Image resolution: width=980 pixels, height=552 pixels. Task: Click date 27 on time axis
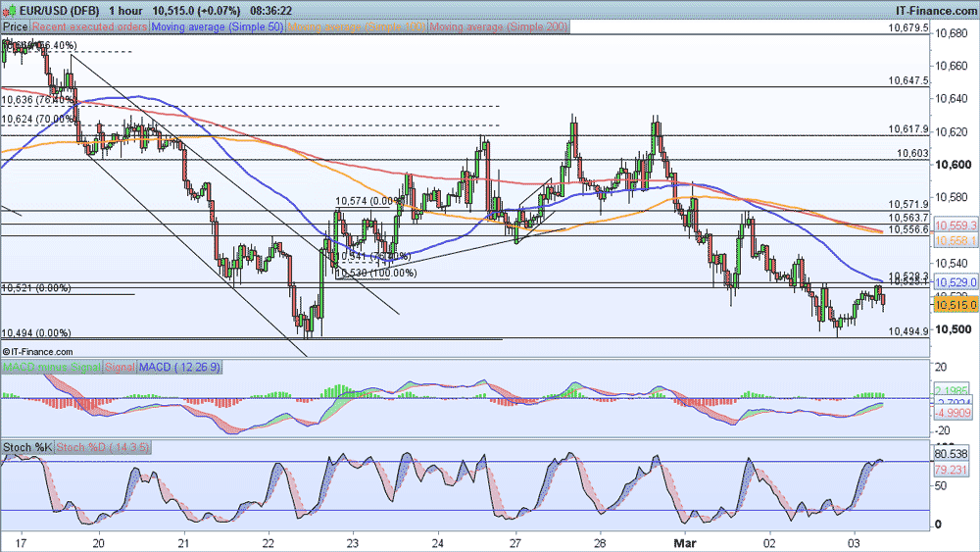pyautogui.click(x=515, y=542)
